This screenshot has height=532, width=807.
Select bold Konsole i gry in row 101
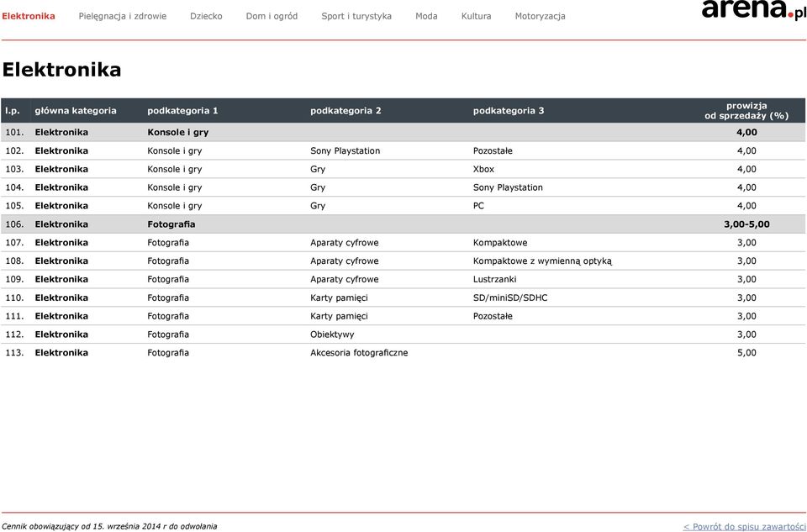(x=178, y=132)
